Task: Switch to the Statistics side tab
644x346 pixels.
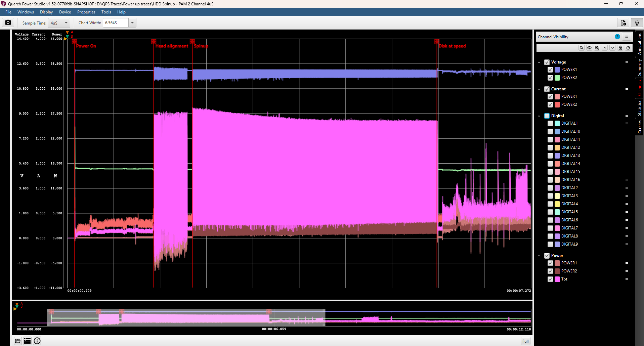Action: pos(639,108)
